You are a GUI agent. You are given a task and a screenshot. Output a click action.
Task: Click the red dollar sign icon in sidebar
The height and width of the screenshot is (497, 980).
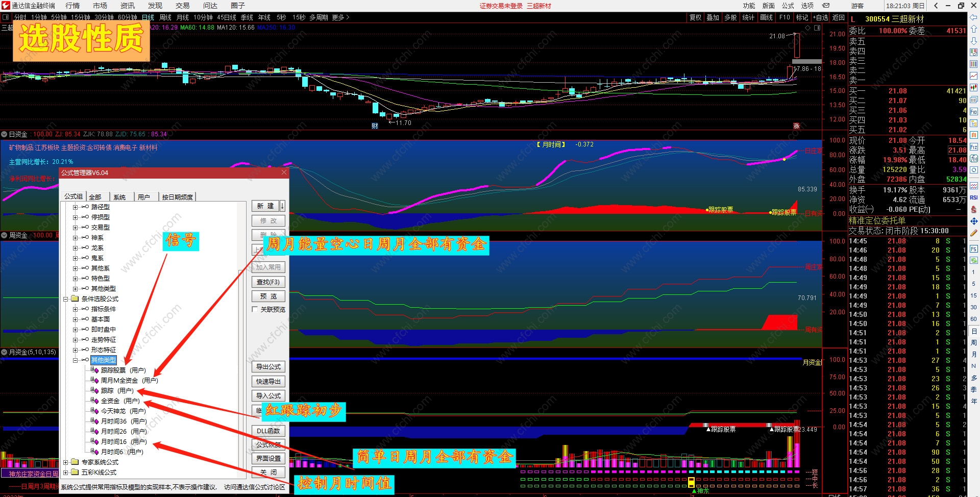[974, 209]
